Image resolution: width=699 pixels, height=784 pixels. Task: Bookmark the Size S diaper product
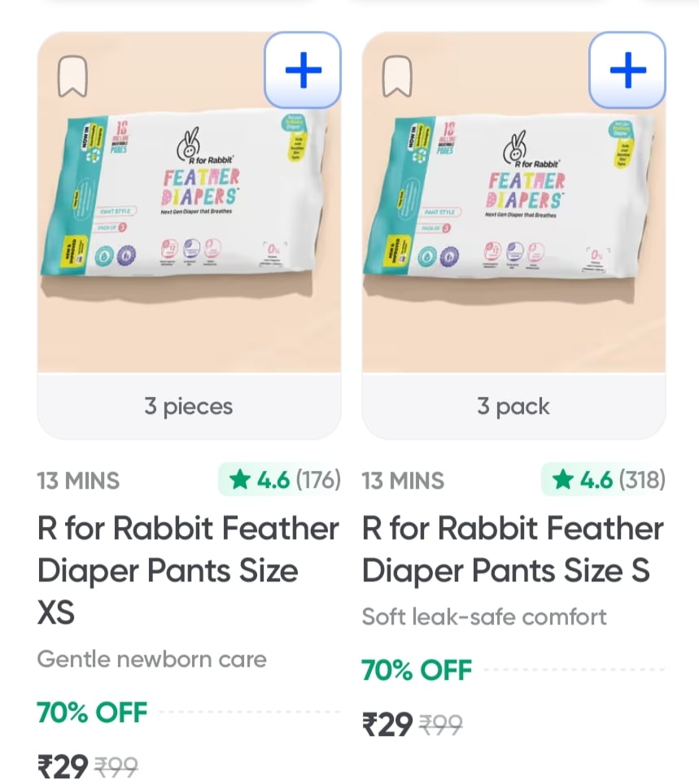point(396,78)
